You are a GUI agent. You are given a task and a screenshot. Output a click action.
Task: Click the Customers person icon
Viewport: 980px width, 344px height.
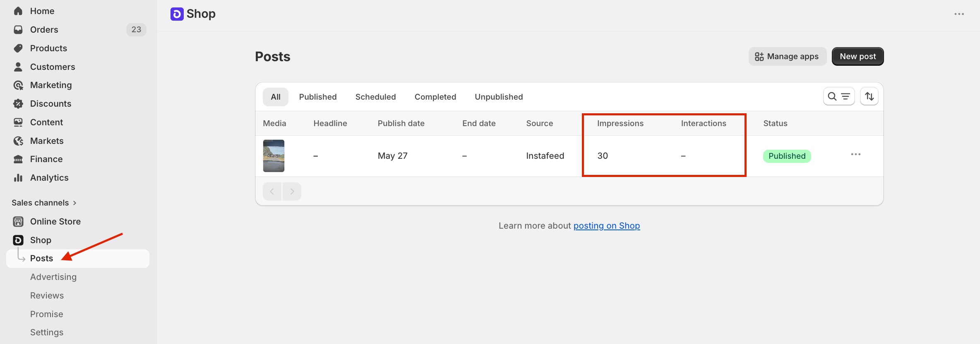pos(18,67)
